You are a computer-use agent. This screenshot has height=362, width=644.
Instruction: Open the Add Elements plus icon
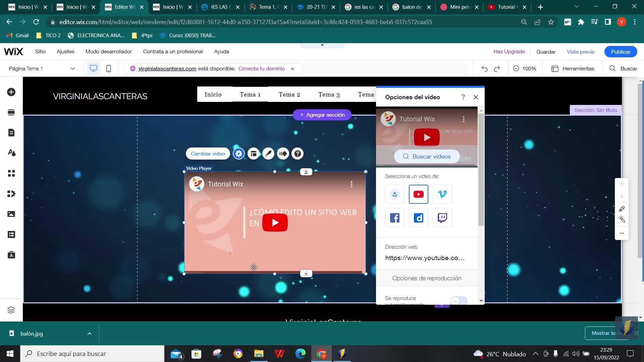[x=11, y=92]
